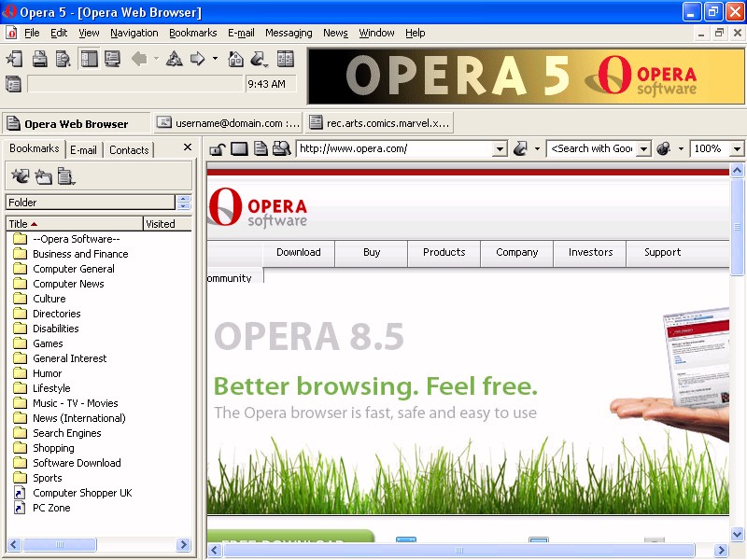The image size is (747, 560).
Task: Open the address history dropdown arrow
Action: pos(500,149)
